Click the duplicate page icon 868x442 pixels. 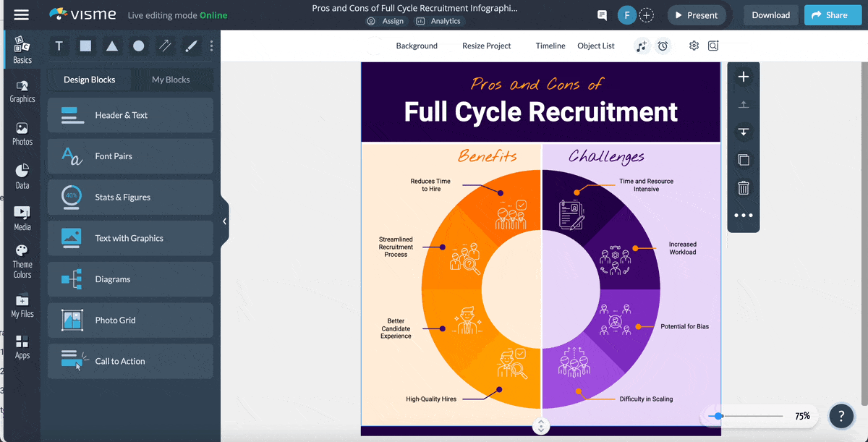tap(743, 160)
